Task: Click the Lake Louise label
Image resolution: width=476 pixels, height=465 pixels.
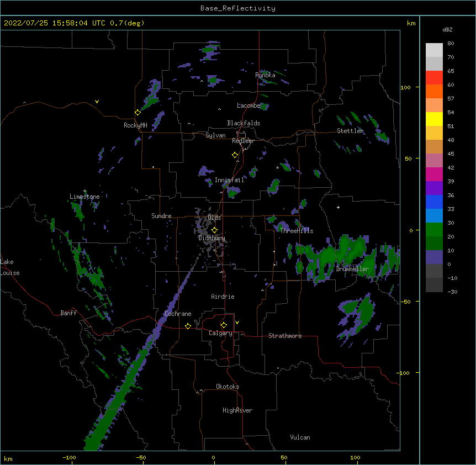Action: click(10, 267)
